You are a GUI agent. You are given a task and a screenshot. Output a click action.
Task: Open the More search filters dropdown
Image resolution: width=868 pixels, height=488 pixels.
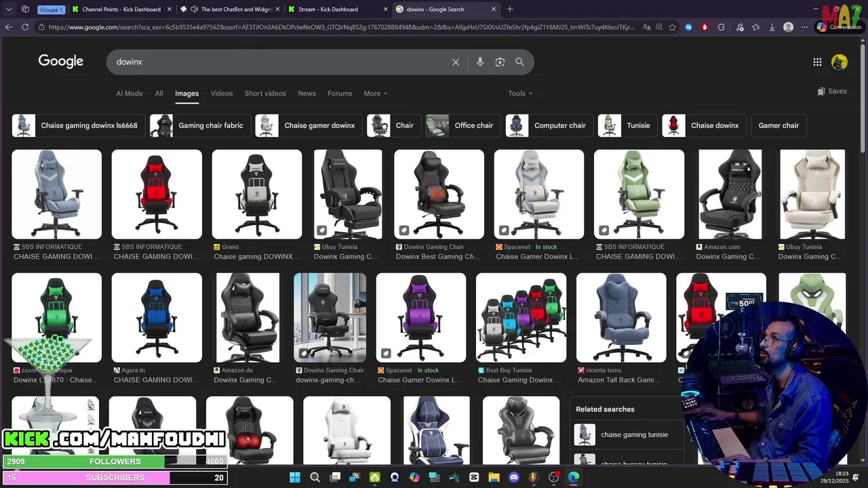pos(376,94)
